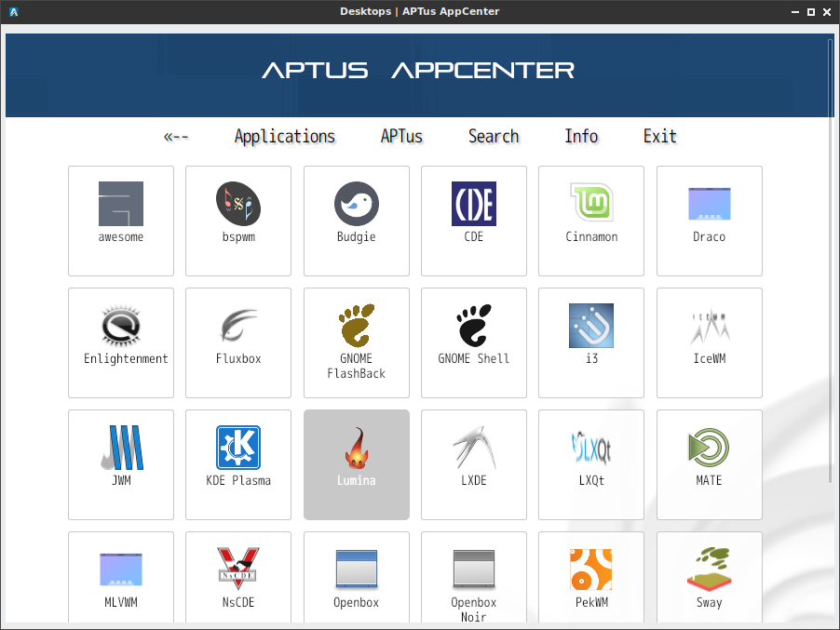
Task: Select the Openbox Noir icon
Action: point(474,570)
